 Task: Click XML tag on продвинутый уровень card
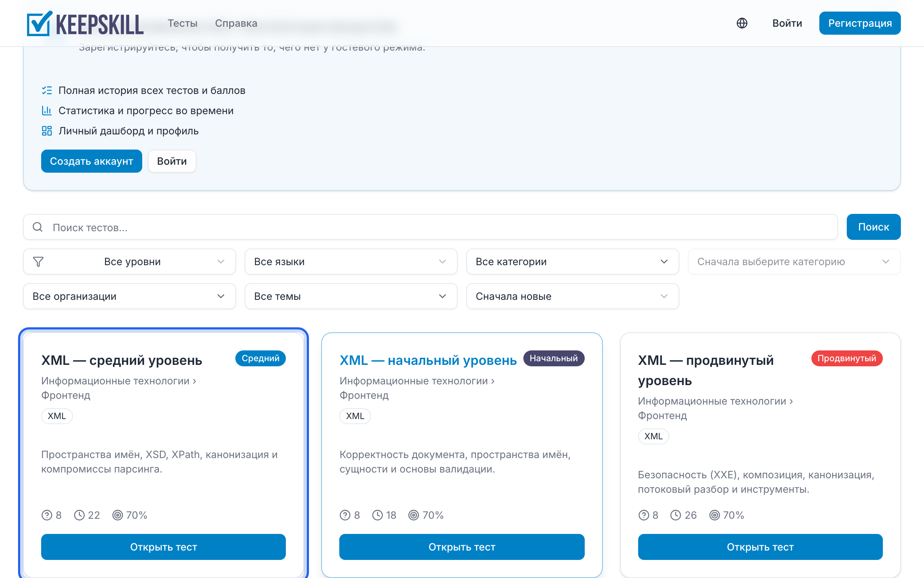point(653,436)
